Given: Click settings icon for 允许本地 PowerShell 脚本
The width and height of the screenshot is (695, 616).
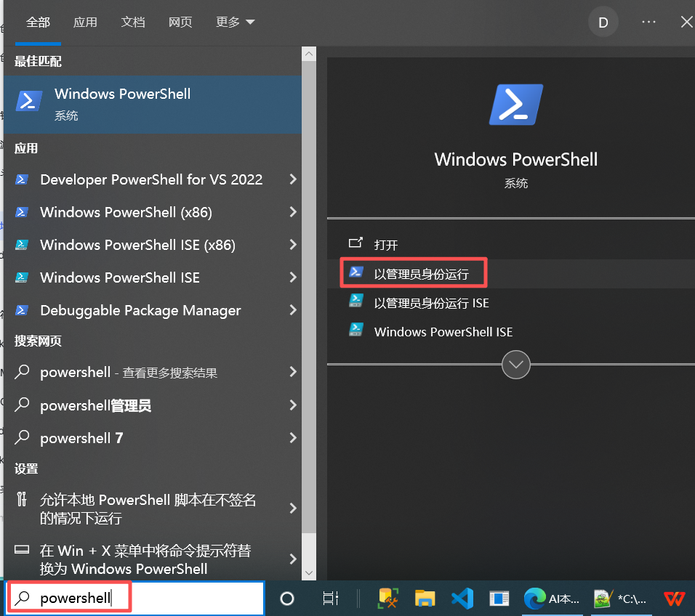Looking at the screenshot, I should click(x=22, y=500).
